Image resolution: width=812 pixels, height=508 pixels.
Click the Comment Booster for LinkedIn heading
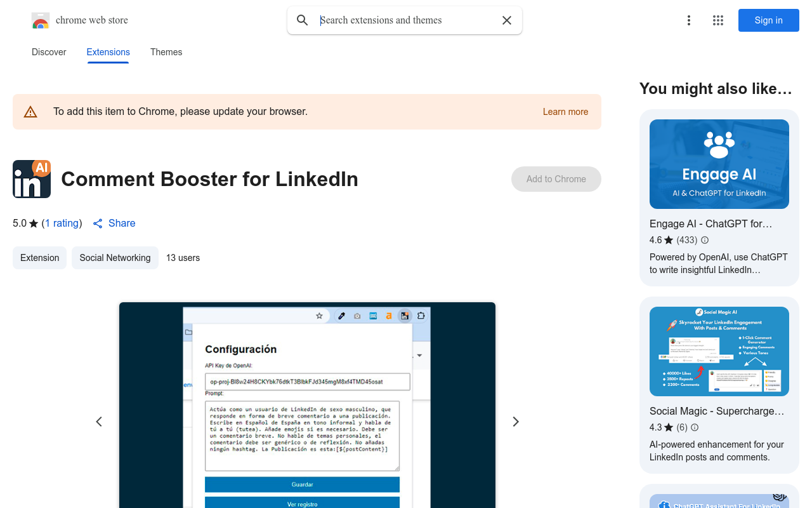[209, 179]
